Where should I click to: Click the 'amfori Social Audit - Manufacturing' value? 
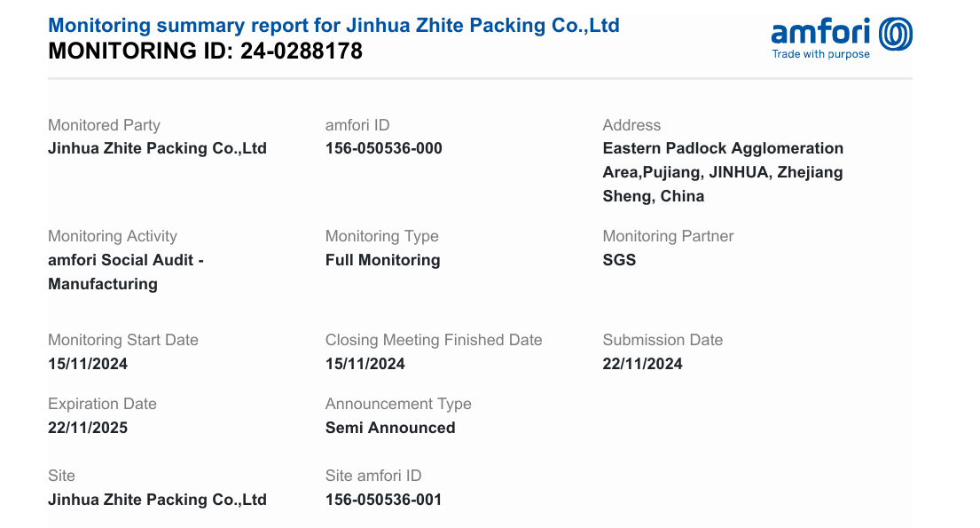(125, 272)
